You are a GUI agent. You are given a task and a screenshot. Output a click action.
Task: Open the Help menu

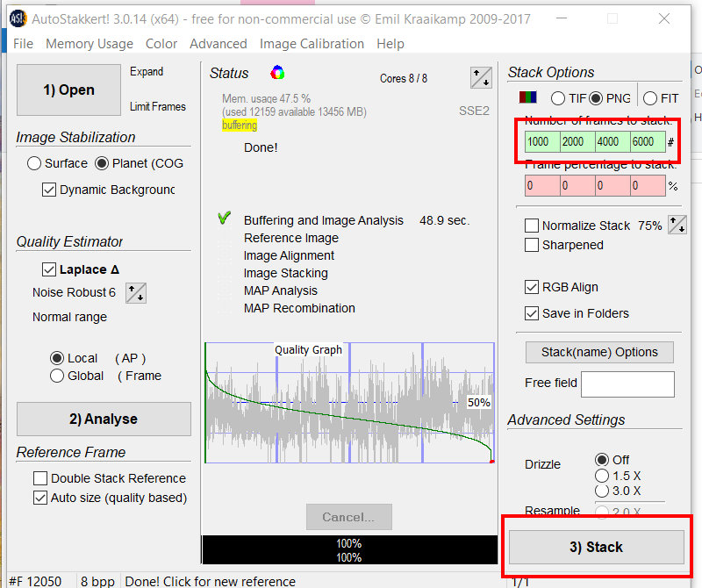point(390,44)
